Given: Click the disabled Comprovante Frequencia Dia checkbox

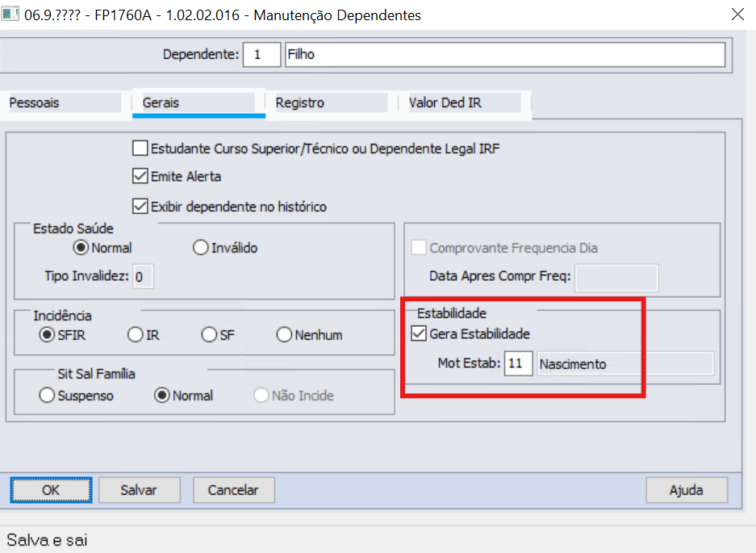Looking at the screenshot, I should (x=419, y=248).
